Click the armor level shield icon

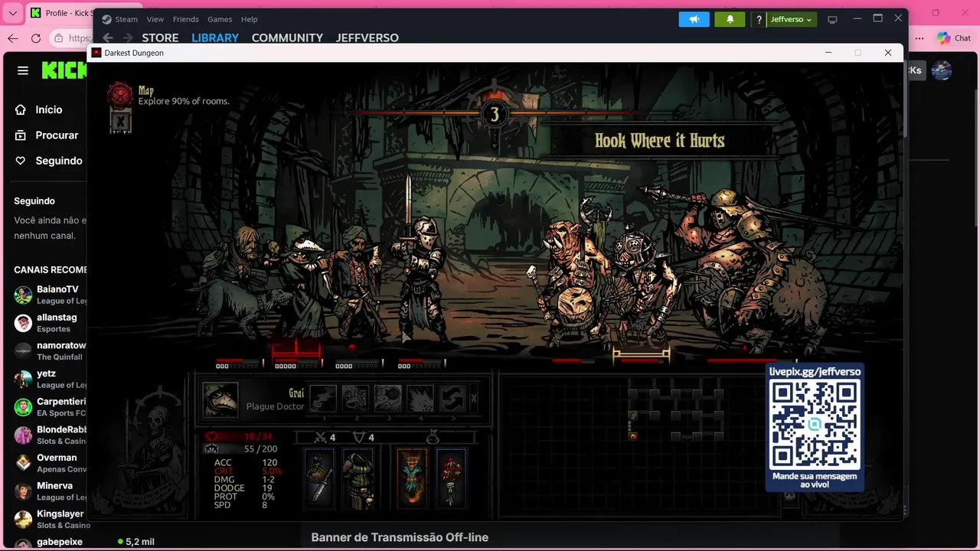pyautogui.click(x=358, y=437)
